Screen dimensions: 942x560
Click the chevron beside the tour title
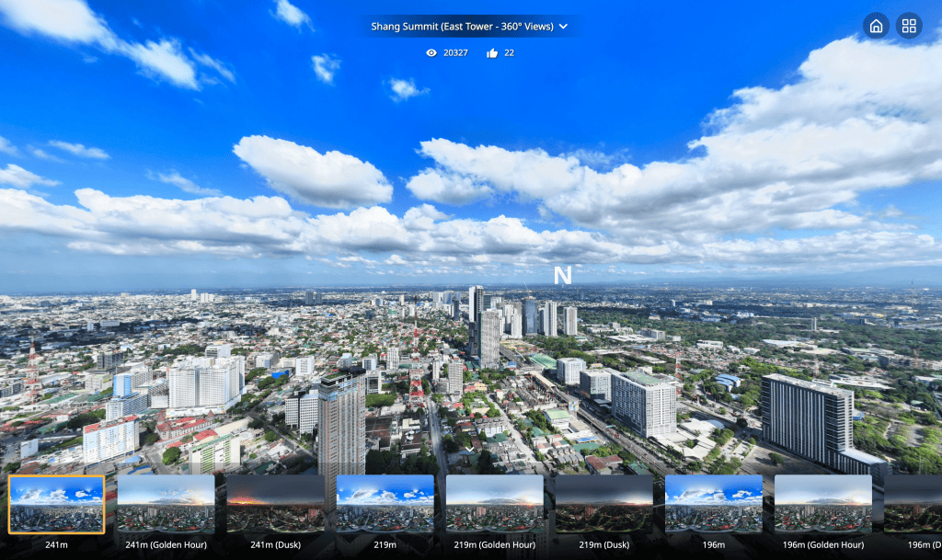[563, 27]
